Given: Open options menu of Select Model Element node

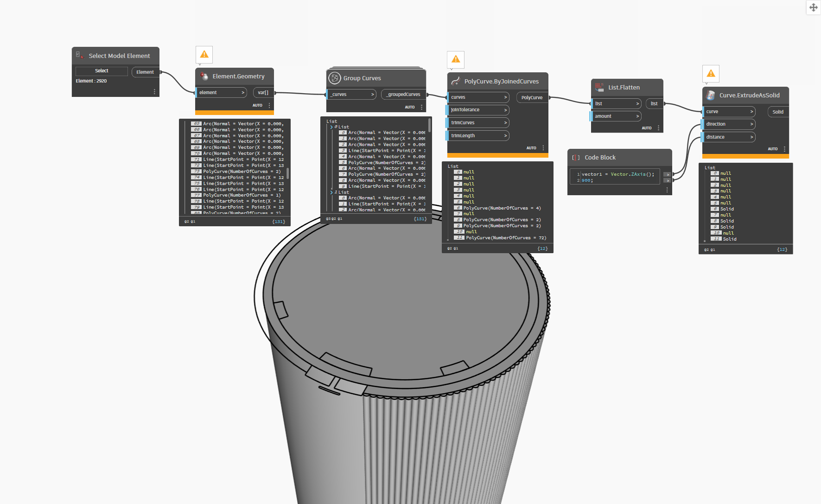Looking at the screenshot, I should coord(154,92).
